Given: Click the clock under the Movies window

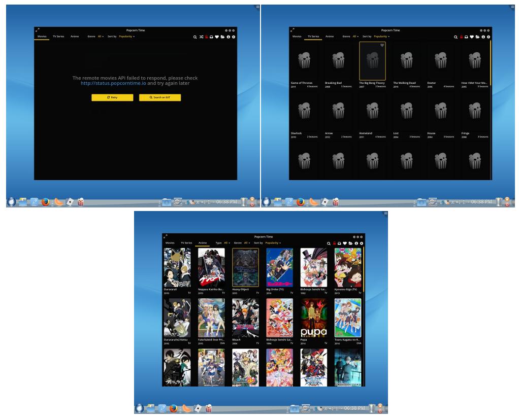Looking at the screenshot, I should [226, 202].
